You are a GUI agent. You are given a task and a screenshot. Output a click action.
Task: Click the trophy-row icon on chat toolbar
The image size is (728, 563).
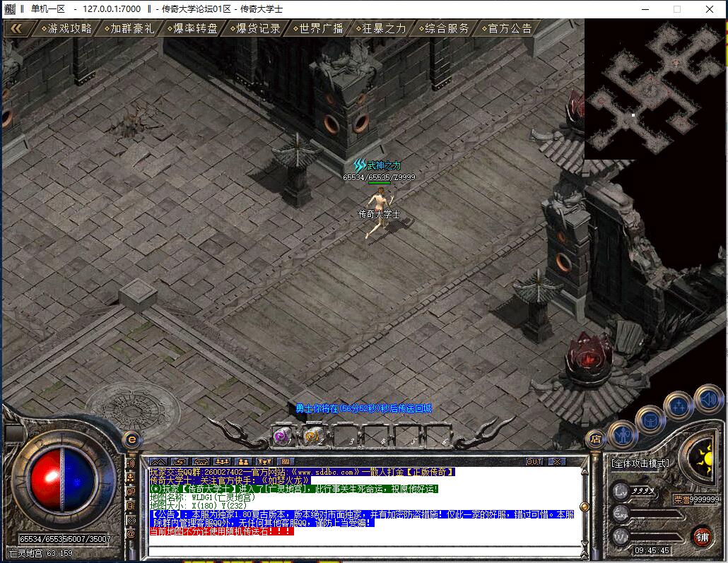(264, 462)
